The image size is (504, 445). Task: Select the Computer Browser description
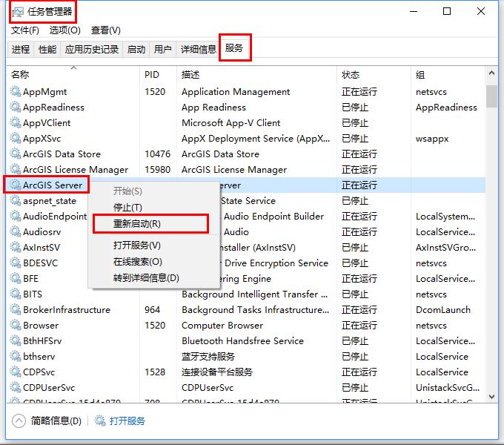222,326
